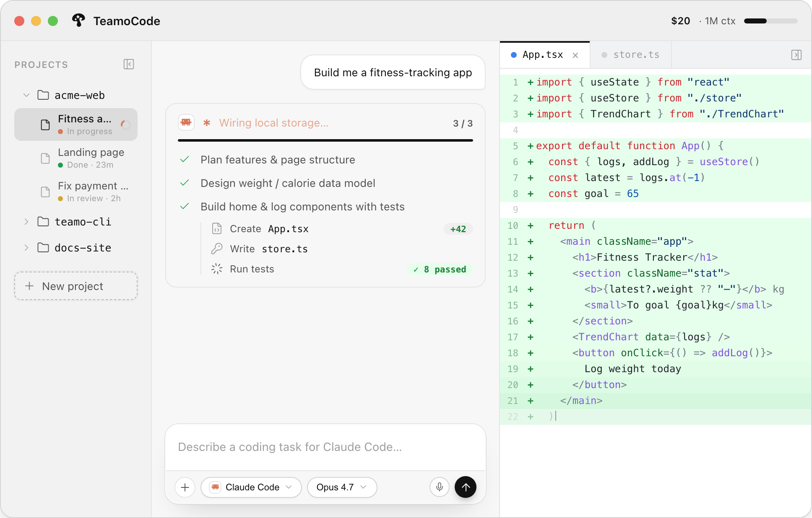Collapse the code editor side panel
The image size is (812, 518).
[x=796, y=55]
